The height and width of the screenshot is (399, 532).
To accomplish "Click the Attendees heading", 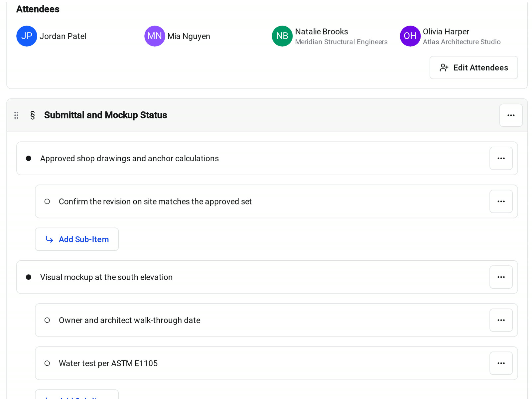I will click(x=38, y=9).
